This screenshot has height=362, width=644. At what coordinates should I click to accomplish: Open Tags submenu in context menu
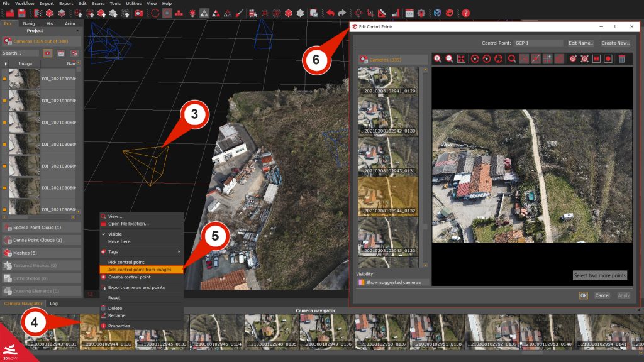tap(142, 251)
